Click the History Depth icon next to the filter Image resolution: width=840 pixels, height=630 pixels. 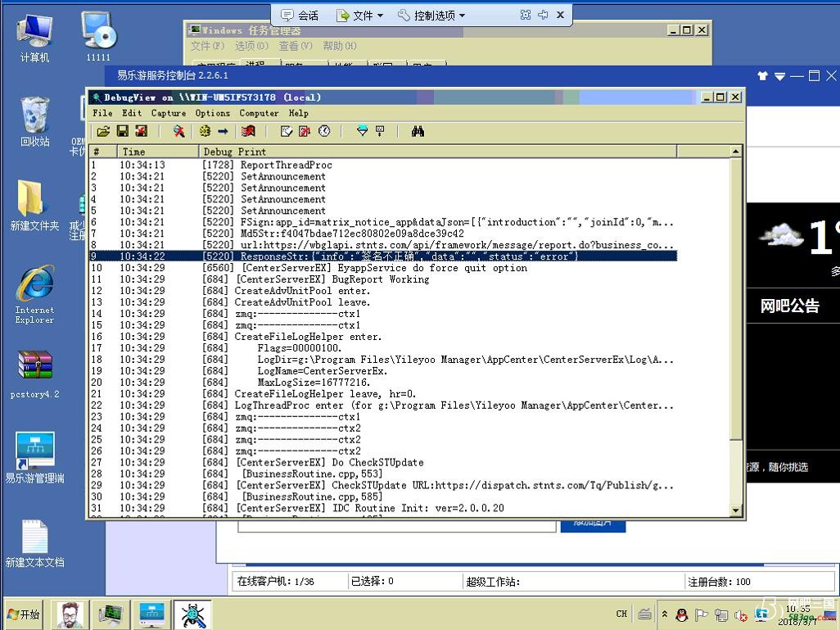tap(380, 131)
